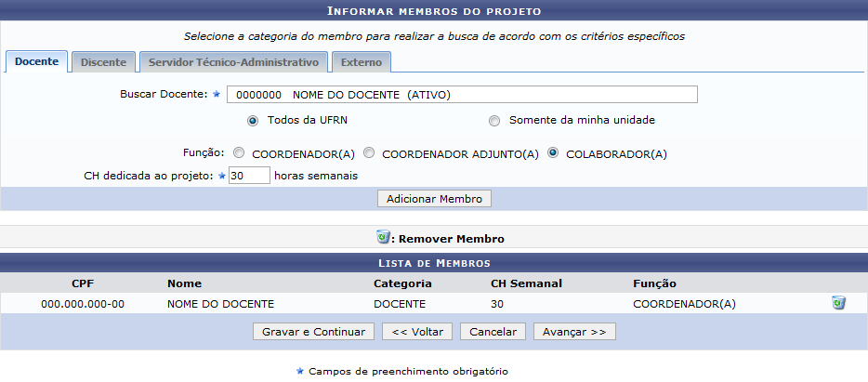Screen dimensions: 868x382
Task: Open the Discente tab
Action: 103,62
